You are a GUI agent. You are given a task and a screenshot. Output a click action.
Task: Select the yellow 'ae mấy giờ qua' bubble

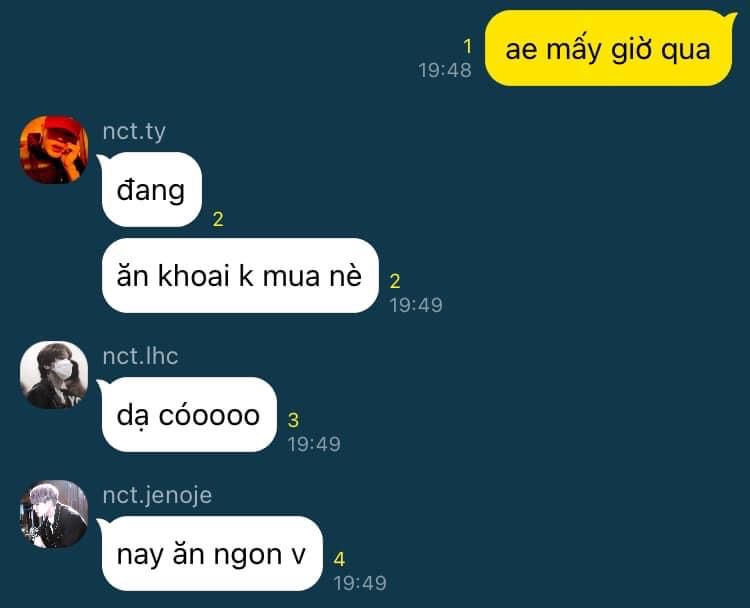click(609, 48)
